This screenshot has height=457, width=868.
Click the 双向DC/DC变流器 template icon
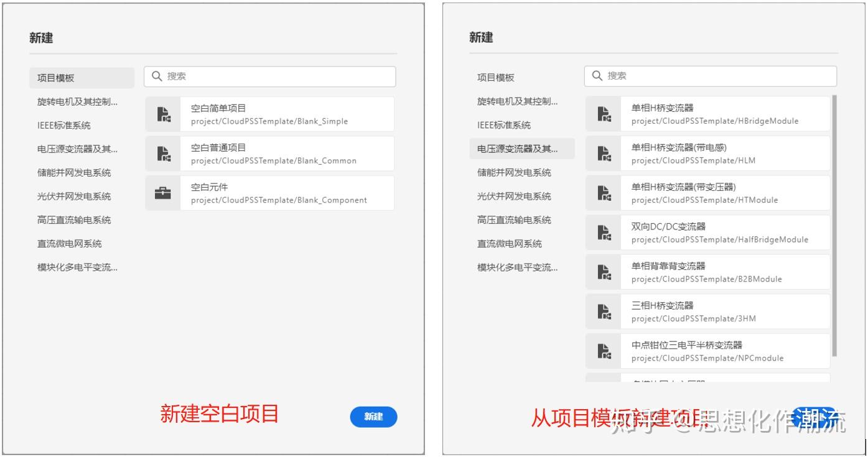coord(603,232)
